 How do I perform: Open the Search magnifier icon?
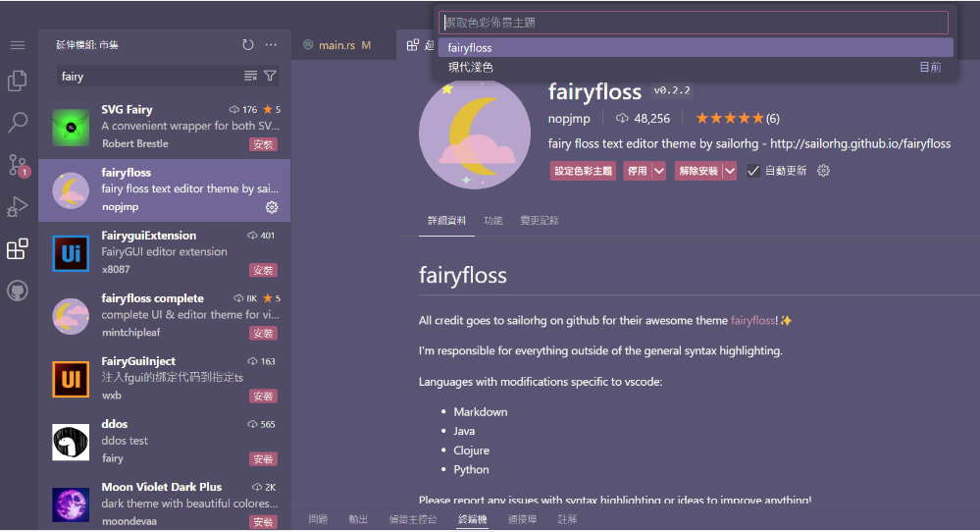18,123
